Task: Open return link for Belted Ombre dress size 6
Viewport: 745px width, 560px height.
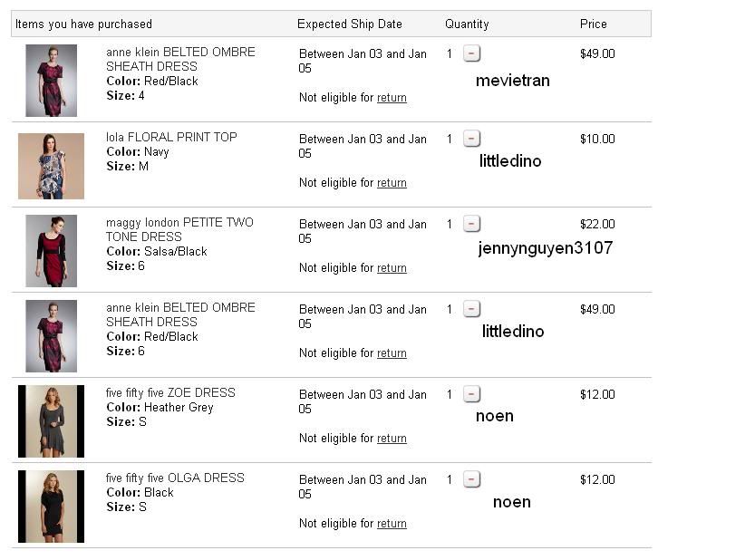Action: click(392, 353)
